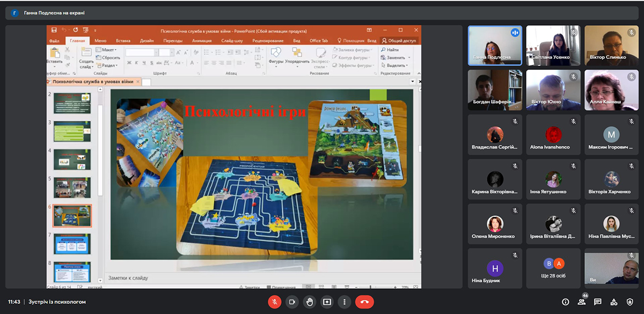644x314 pixels.
Task: Click the Paste (Вставить) clipboard icon
Action: [x=55, y=54]
